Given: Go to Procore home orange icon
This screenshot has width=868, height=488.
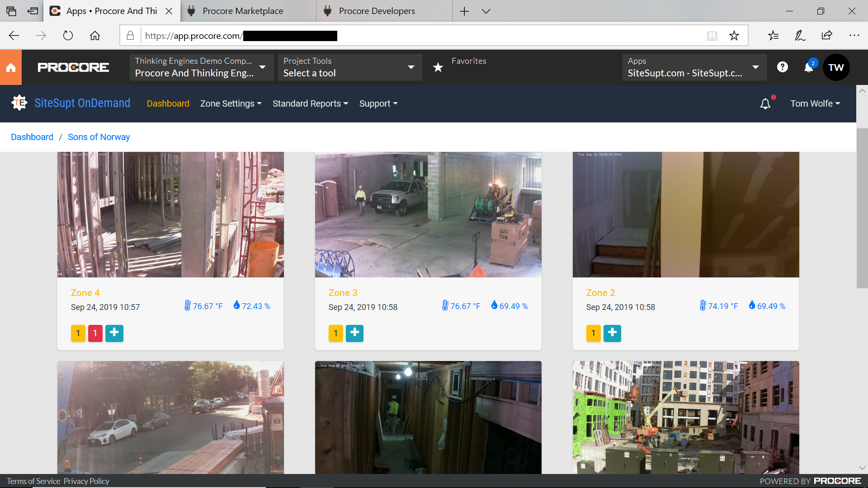Looking at the screenshot, I should [11, 67].
